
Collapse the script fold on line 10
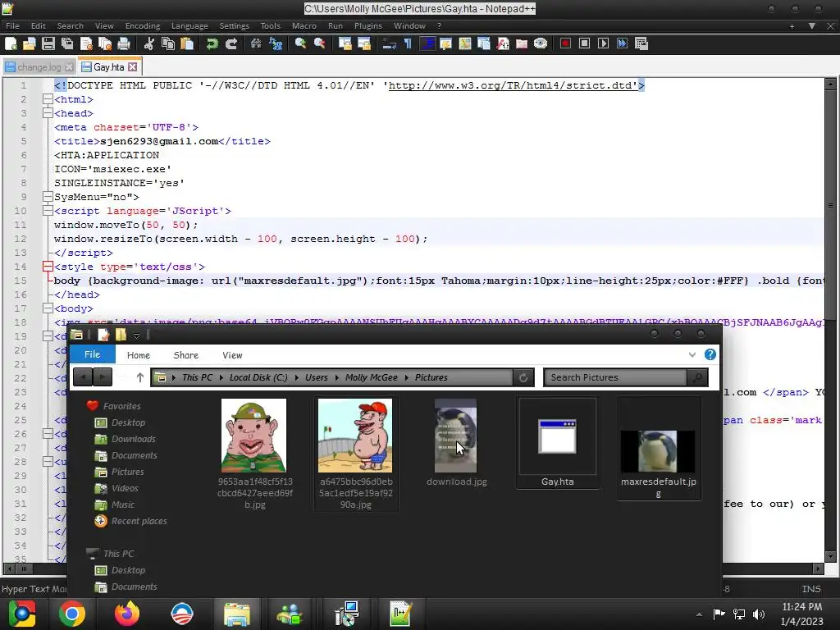tap(48, 211)
